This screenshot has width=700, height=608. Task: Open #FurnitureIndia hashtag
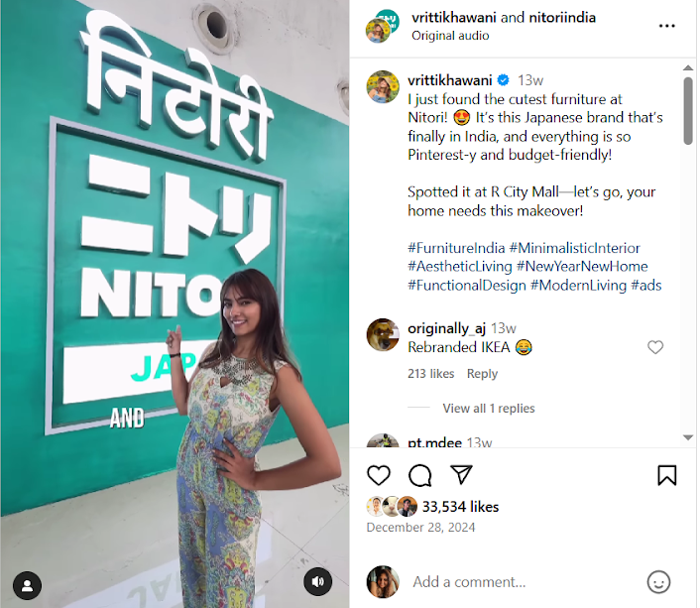coord(456,248)
